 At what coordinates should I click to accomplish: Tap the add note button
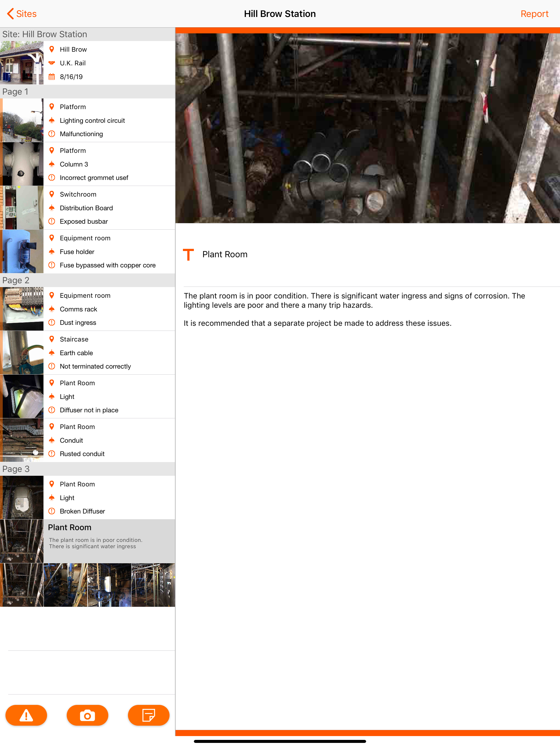[148, 715]
